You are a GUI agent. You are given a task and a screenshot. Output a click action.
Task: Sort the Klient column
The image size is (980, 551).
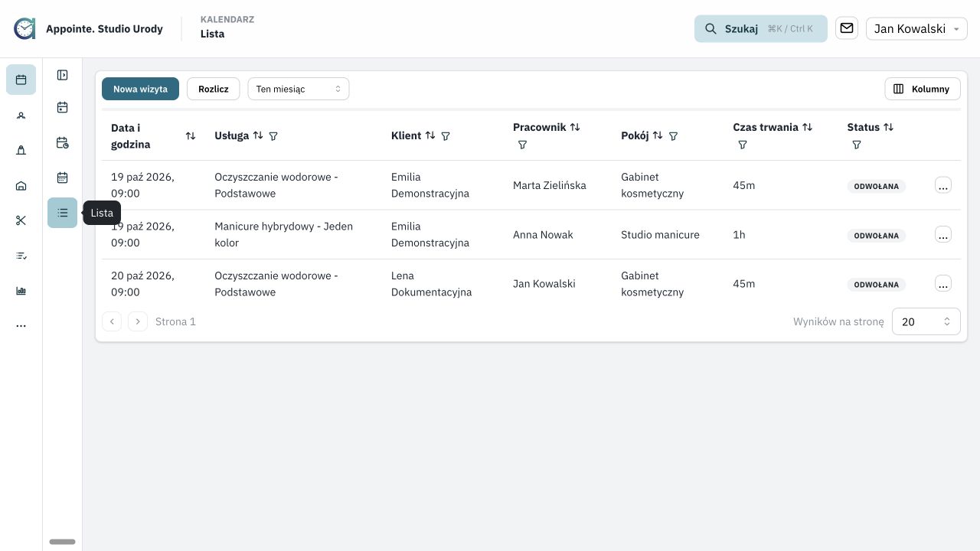(x=430, y=135)
